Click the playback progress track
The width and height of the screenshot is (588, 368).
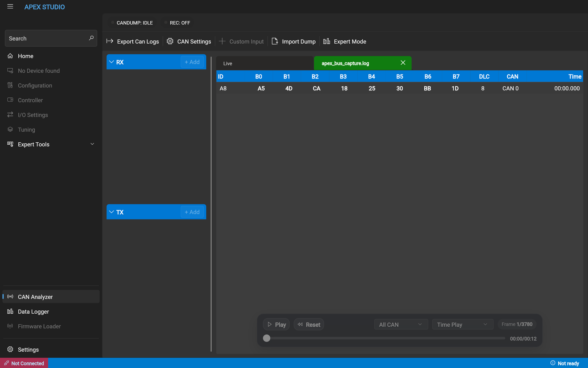(x=386, y=339)
